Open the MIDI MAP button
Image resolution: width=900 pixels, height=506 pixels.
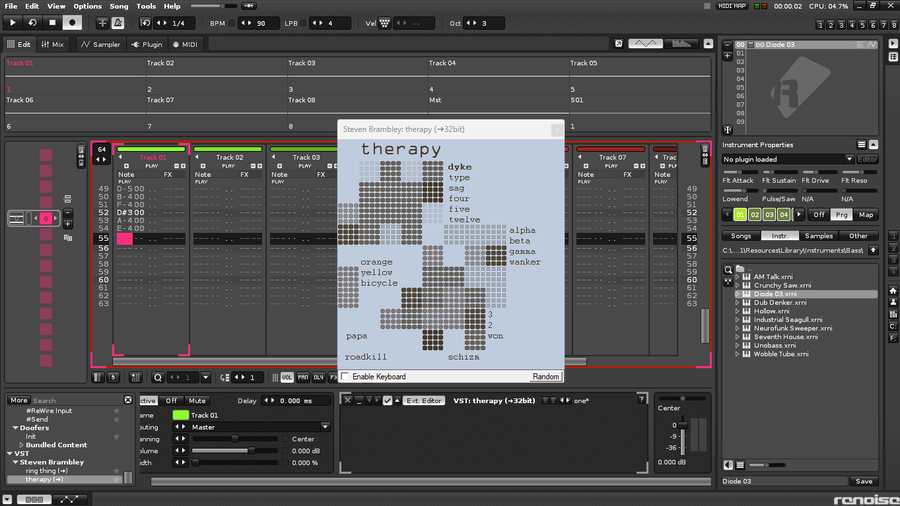coord(732,6)
